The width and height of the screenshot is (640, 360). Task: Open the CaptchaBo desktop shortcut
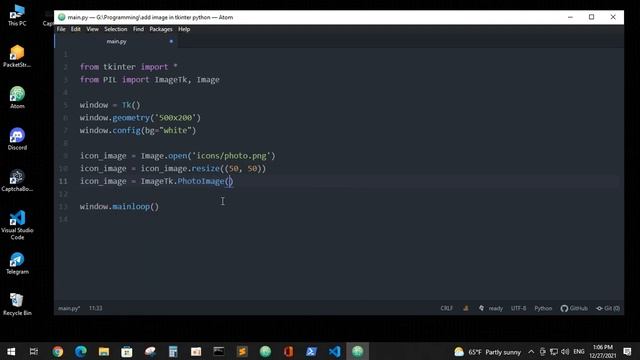17,180
